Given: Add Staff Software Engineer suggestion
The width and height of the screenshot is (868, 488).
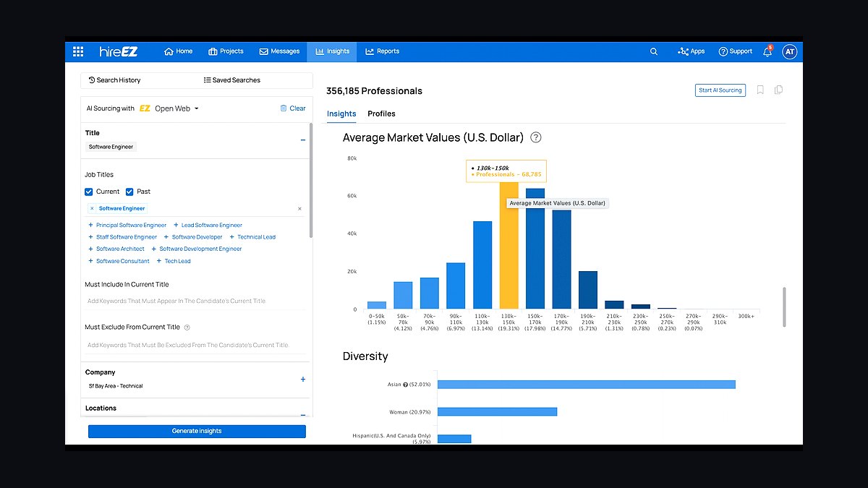Looking at the screenshot, I should click(122, 237).
